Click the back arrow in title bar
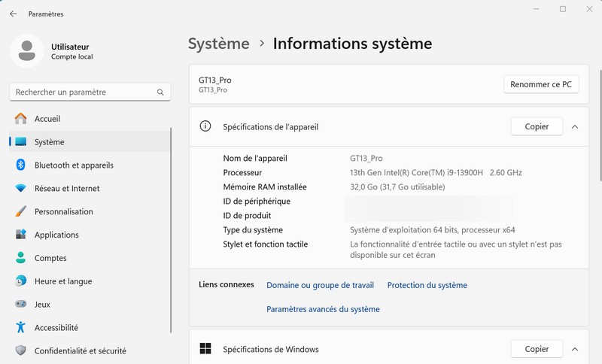Screen dimensions: 602x364 14,14
